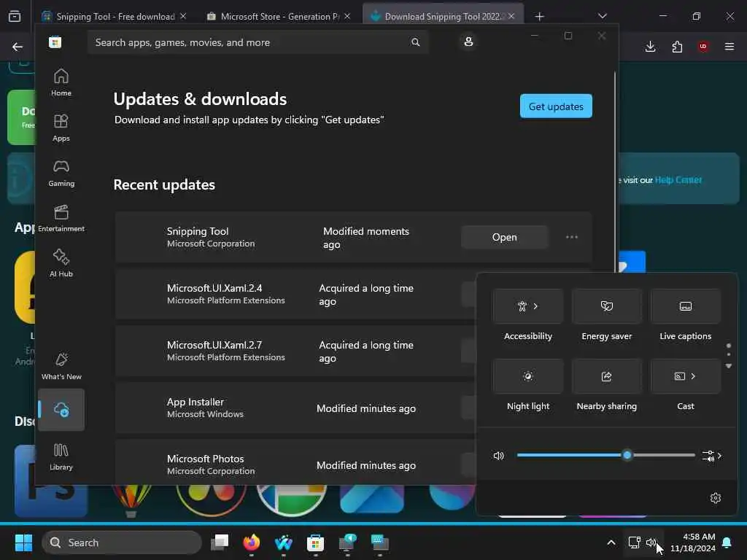
Task: Select the Downloads cloud icon in sidebar
Action: pyautogui.click(x=61, y=410)
